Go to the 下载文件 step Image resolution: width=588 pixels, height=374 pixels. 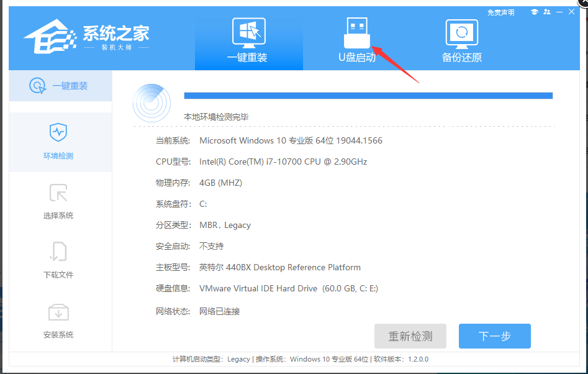pyautogui.click(x=58, y=261)
